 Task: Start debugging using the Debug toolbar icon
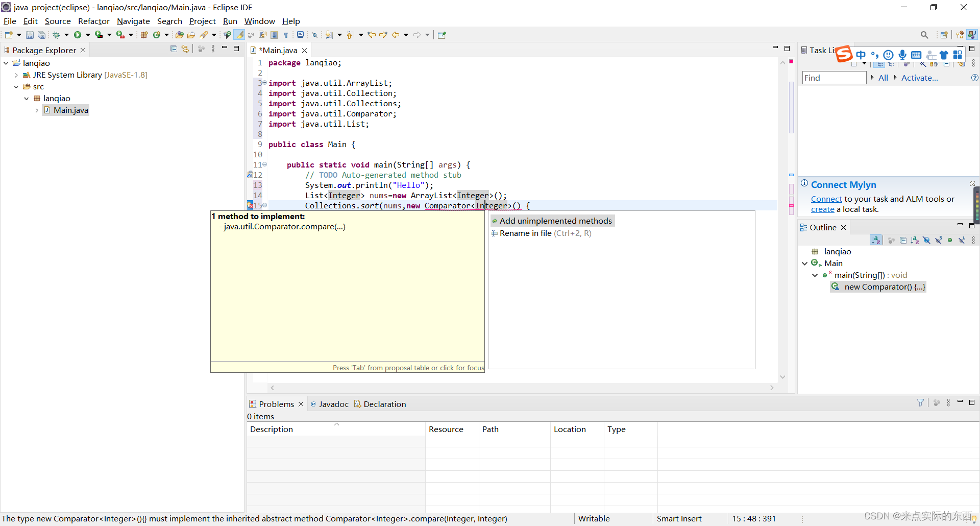click(56, 35)
